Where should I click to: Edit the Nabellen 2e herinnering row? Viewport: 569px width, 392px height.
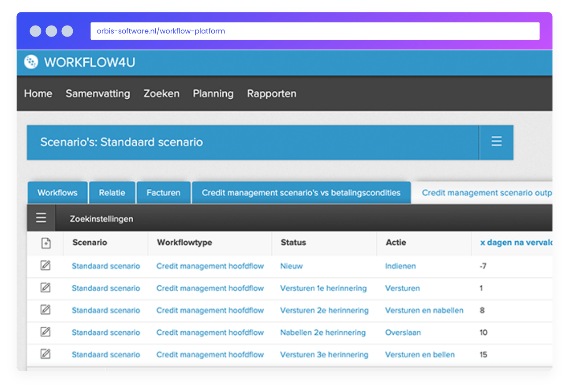pos(46,332)
